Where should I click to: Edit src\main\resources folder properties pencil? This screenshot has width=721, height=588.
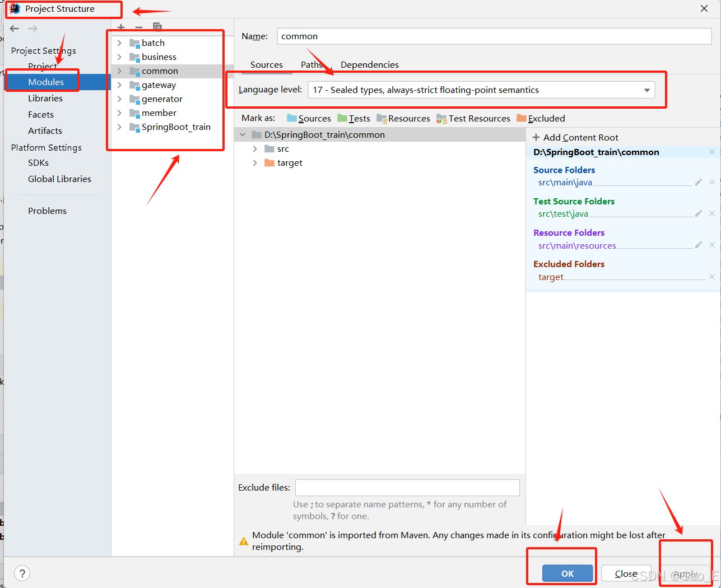click(699, 245)
